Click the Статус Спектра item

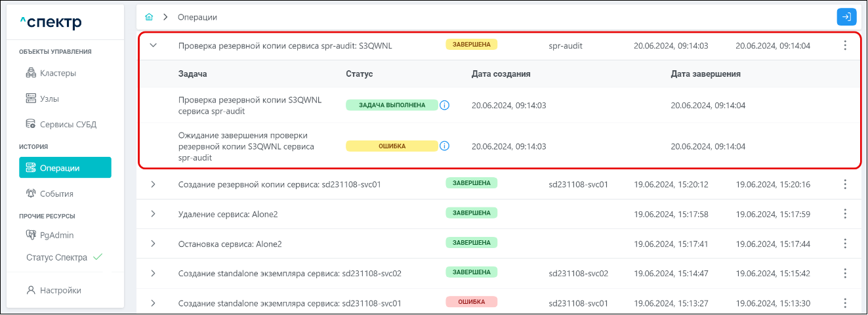[57, 257]
